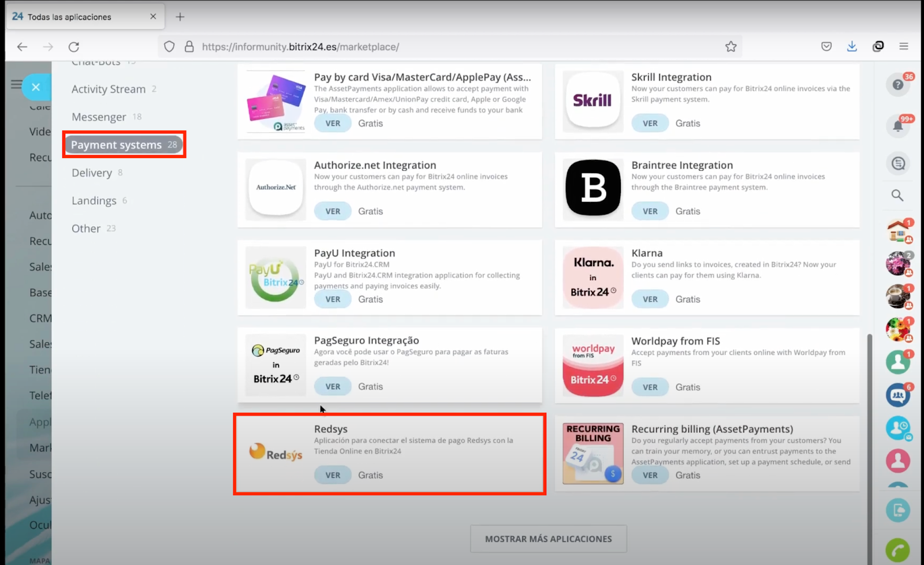The width and height of the screenshot is (924, 565).
Task: Click the search magnifier in right panel
Action: [x=897, y=196]
